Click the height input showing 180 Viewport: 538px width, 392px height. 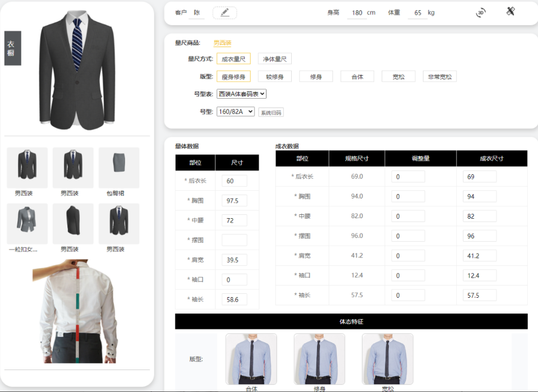(x=357, y=13)
